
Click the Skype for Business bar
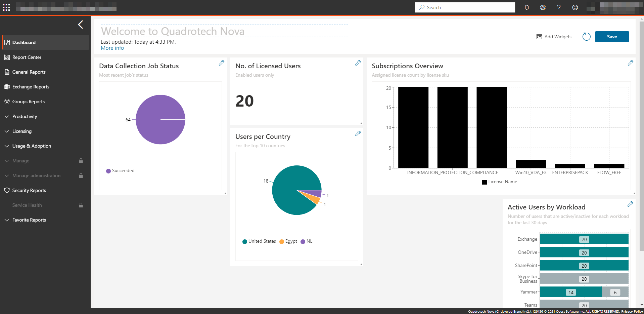[584, 279]
